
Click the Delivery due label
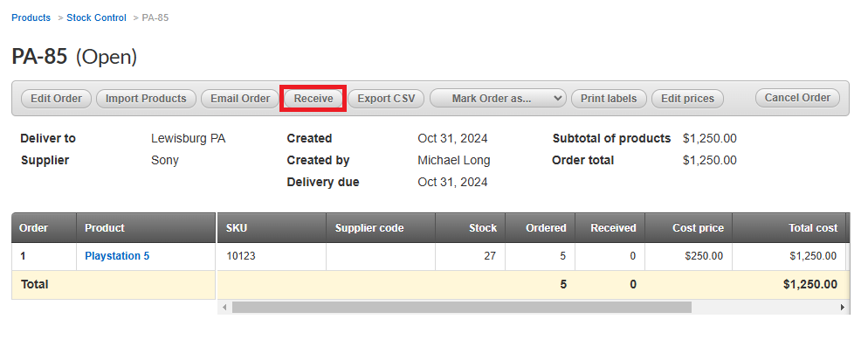(323, 182)
